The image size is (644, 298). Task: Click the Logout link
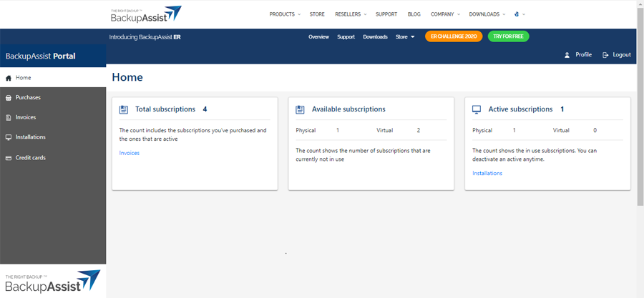point(622,54)
